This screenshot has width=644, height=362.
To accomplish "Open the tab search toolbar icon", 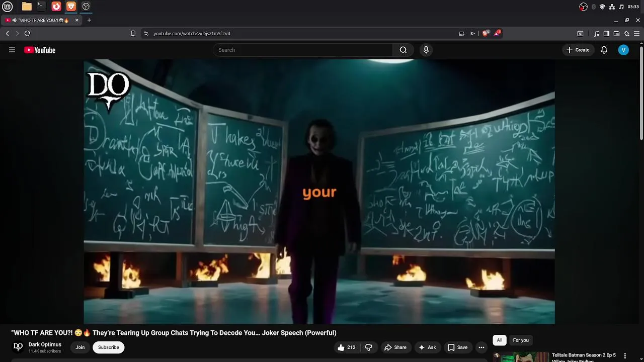I will pyautogui.click(x=580, y=34).
